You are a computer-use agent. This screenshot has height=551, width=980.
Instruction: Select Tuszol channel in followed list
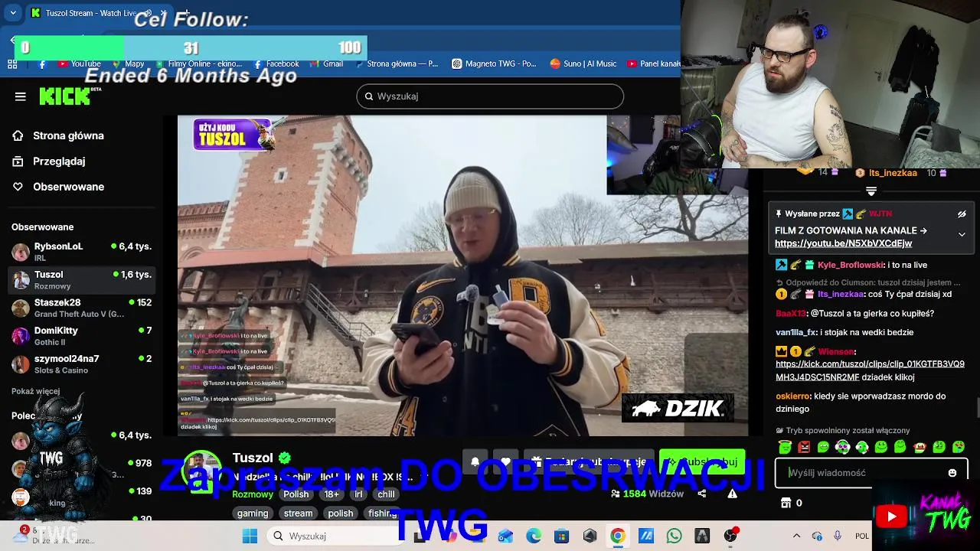pos(81,280)
